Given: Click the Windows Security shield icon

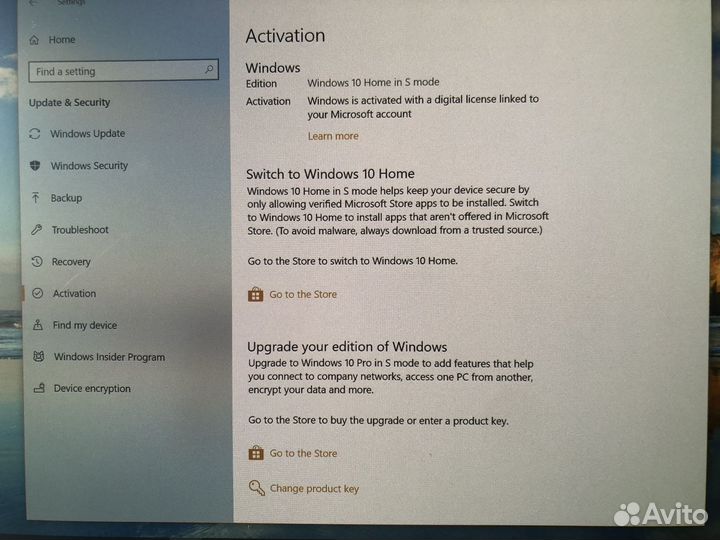Looking at the screenshot, I should (36, 166).
